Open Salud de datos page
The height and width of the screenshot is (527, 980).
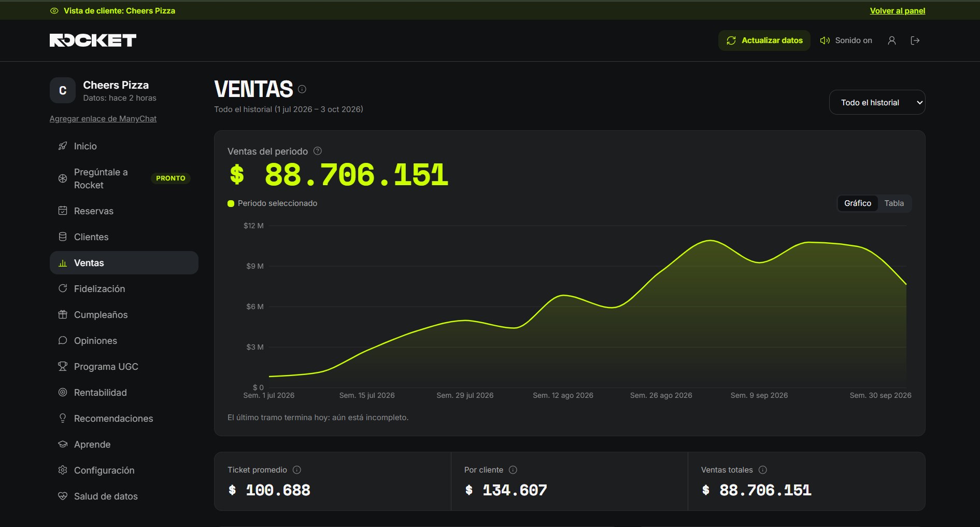tap(124, 496)
